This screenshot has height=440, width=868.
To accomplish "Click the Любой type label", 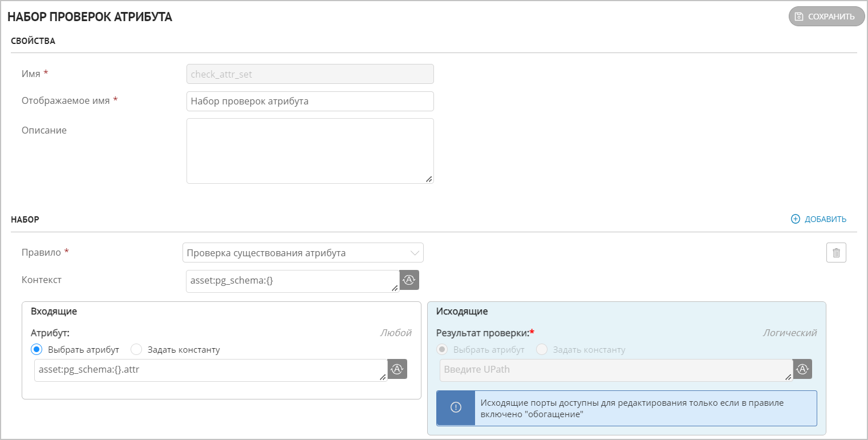I will tap(396, 333).
